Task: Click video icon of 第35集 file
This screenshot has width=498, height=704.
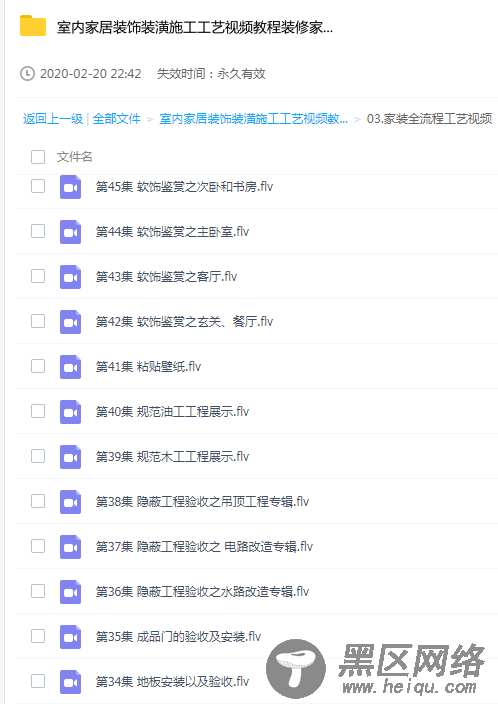Action: 71,636
